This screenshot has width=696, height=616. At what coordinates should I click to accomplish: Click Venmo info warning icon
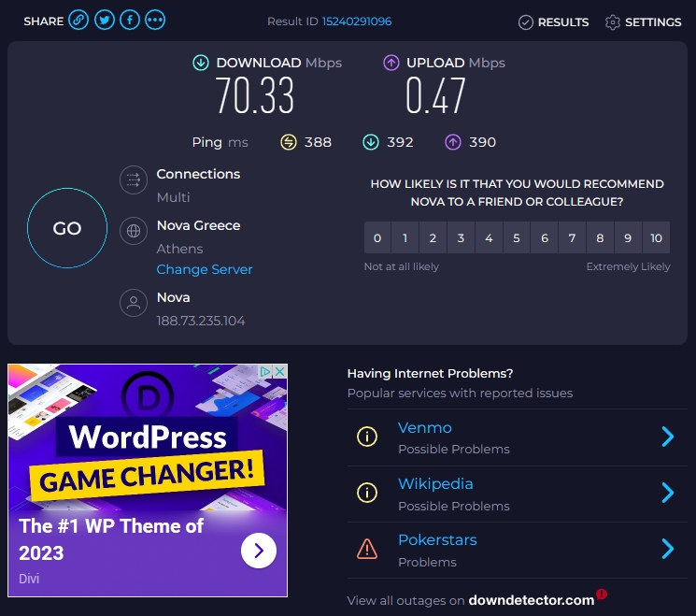tap(367, 437)
